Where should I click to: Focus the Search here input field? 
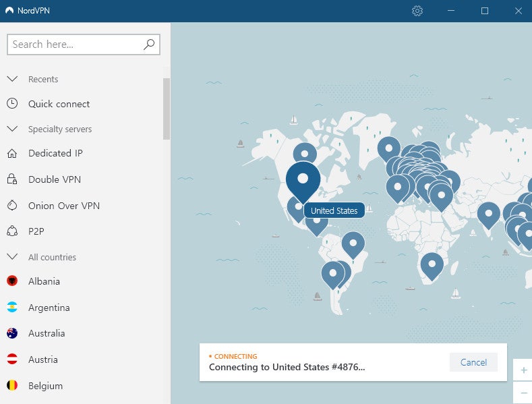coord(84,44)
